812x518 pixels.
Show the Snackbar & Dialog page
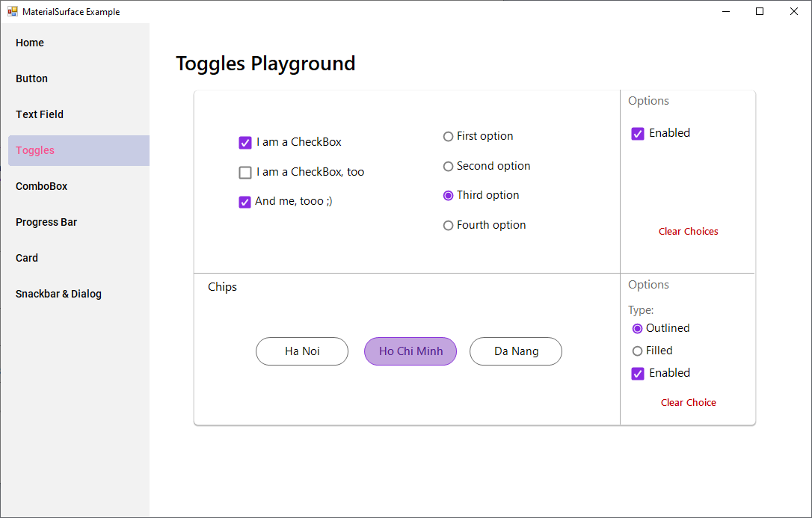58,294
